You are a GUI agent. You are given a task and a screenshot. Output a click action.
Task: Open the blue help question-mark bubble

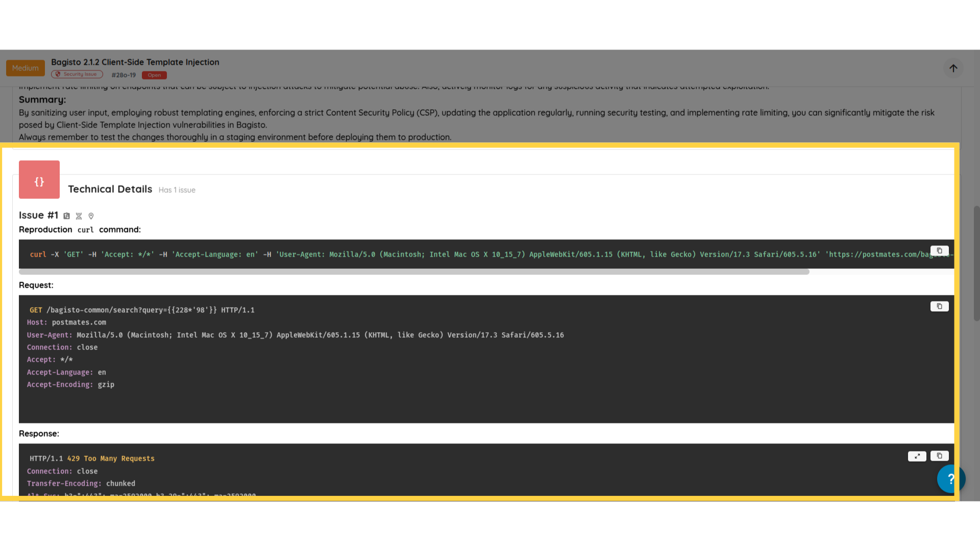tap(950, 479)
